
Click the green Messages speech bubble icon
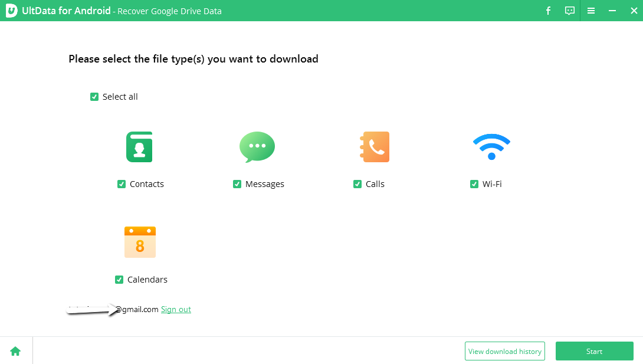click(257, 147)
